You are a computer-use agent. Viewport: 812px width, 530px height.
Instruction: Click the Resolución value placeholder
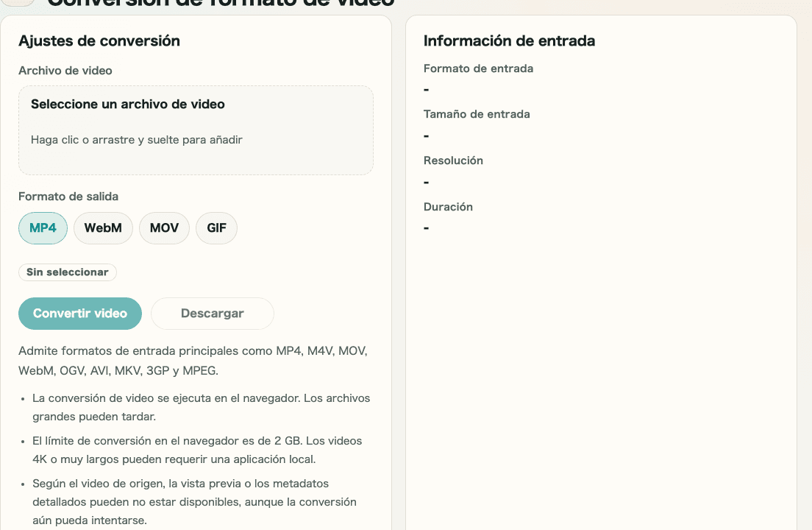[x=425, y=182]
